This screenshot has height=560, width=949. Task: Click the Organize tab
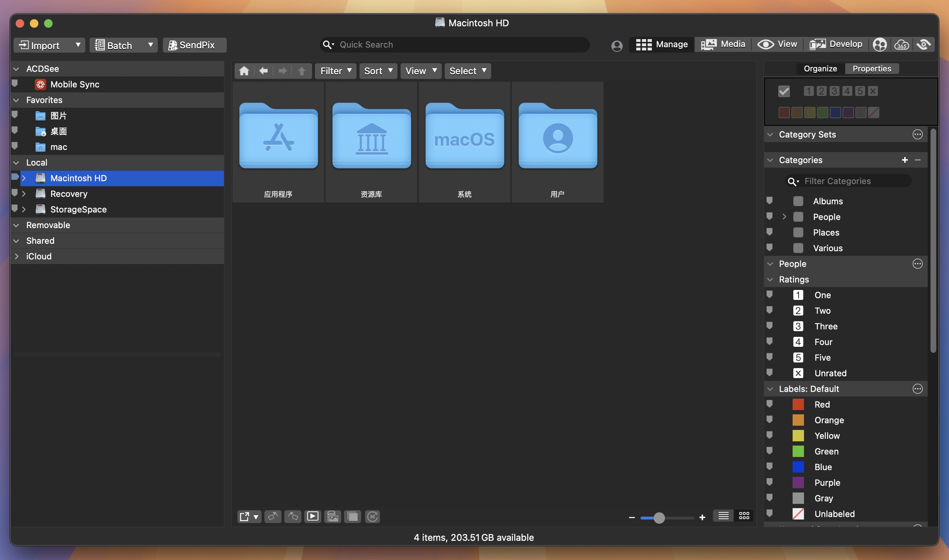819,68
